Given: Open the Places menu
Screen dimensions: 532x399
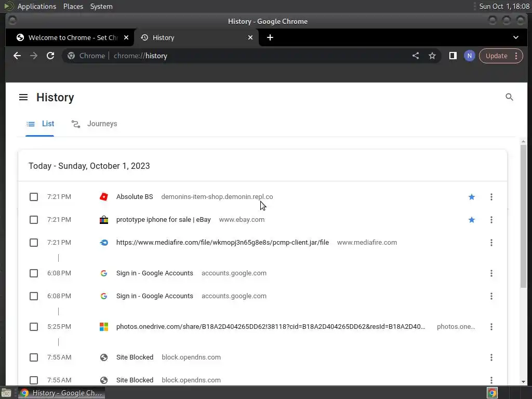Looking at the screenshot, I should pyautogui.click(x=73, y=6).
